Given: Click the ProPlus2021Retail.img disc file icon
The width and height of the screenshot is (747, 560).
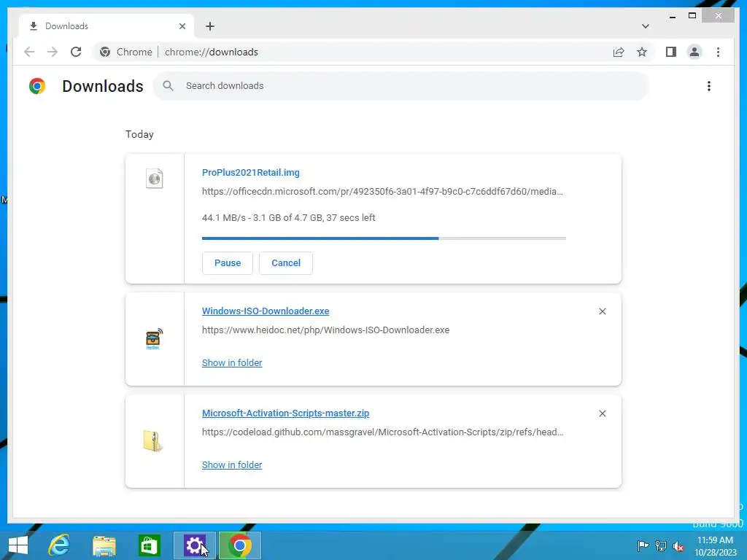Looking at the screenshot, I should tap(155, 179).
